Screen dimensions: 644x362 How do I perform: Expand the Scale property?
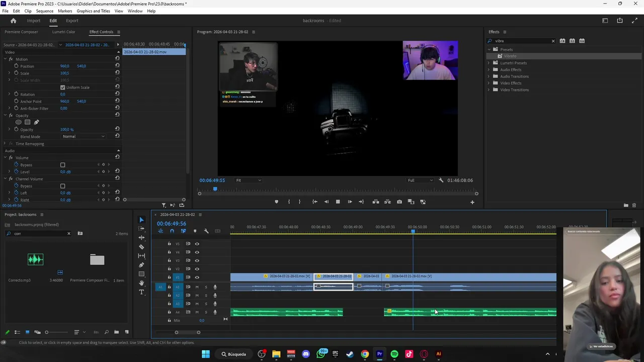click(x=9, y=73)
